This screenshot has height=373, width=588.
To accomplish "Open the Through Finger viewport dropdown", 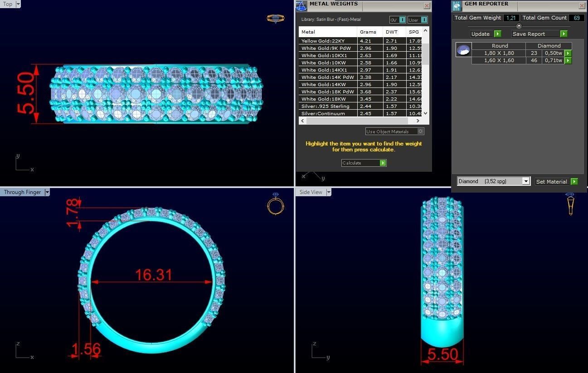I will point(47,192).
